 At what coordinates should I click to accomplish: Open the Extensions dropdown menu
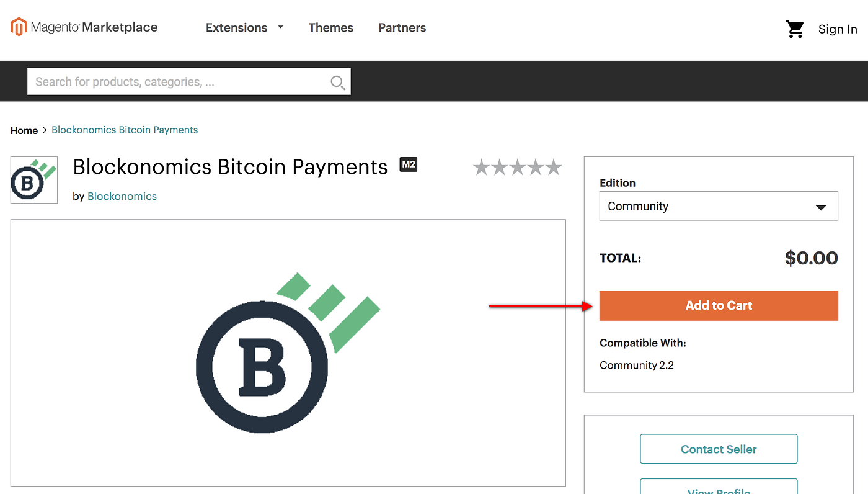[x=244, y=27]
